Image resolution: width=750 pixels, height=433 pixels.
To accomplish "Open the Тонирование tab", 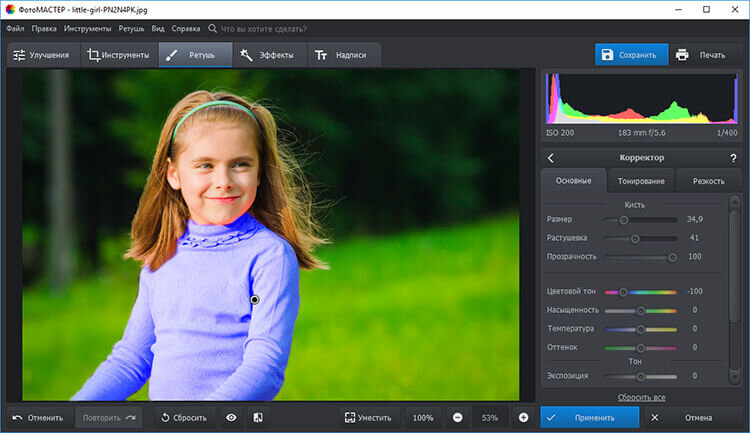I will tap(641, 181).
